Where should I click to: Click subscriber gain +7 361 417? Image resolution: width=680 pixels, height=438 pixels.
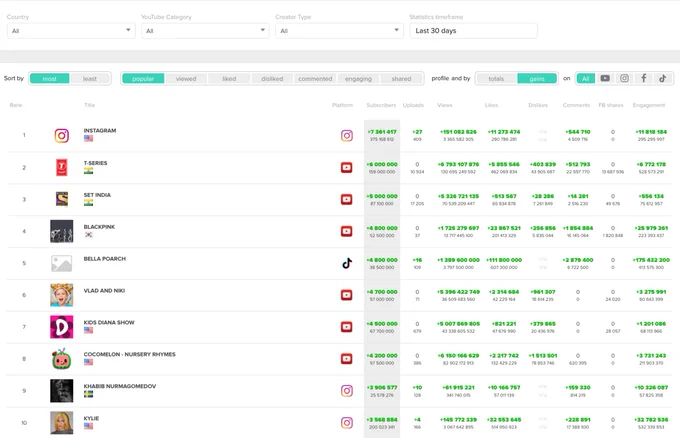coord(382,132)
